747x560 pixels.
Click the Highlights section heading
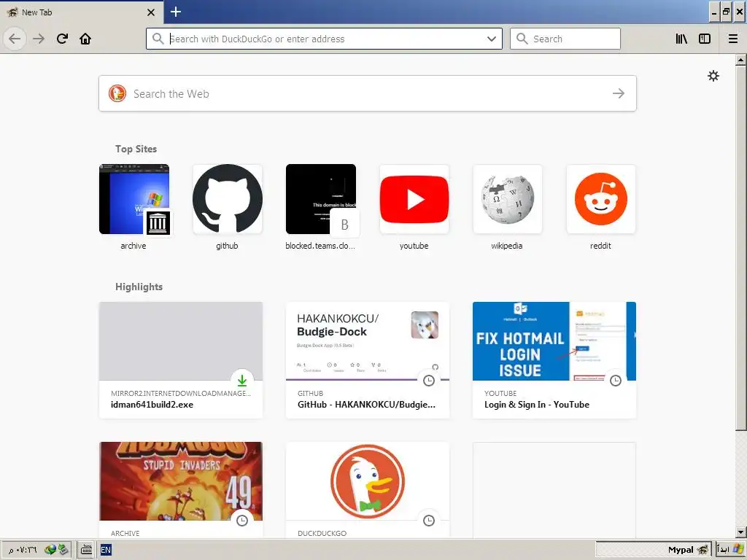tap(139, 287)
